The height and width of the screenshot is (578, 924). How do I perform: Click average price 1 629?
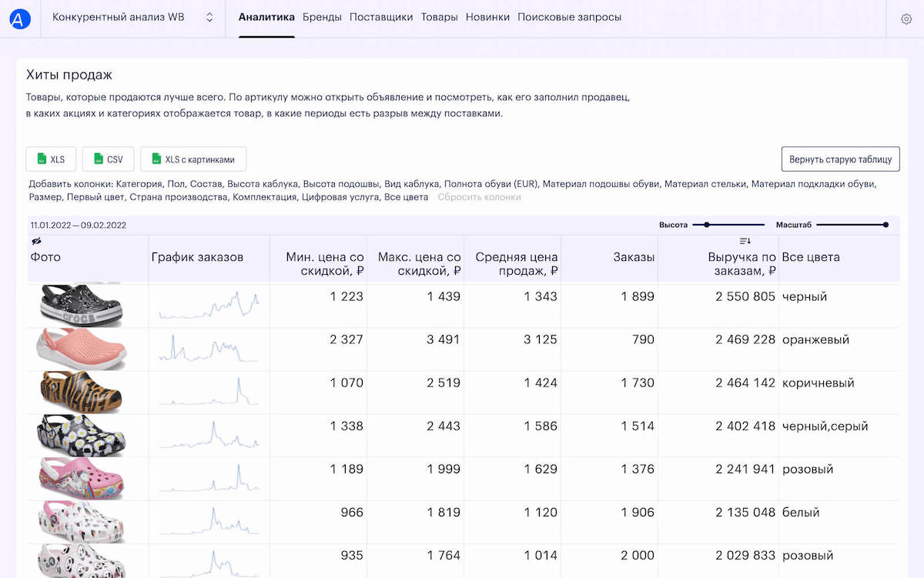coord(540,469)
